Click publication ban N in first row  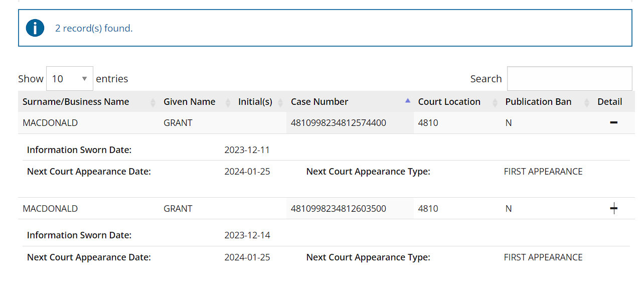point(509,123)
